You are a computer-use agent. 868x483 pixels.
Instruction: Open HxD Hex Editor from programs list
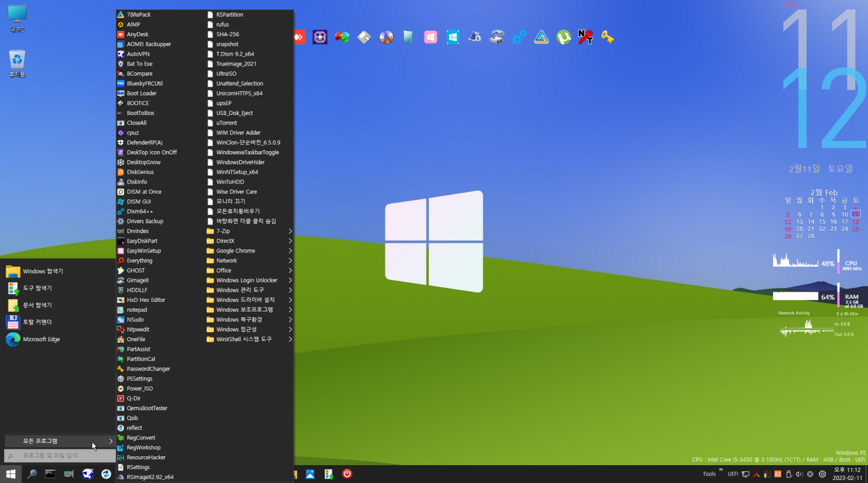pyautogui.click(x=160, y=300)
